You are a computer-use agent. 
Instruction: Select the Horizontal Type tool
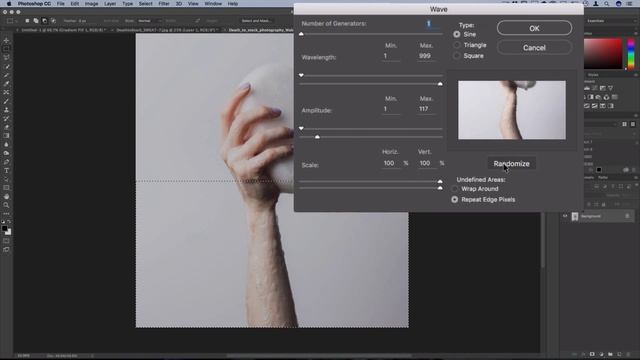(6, 171)
